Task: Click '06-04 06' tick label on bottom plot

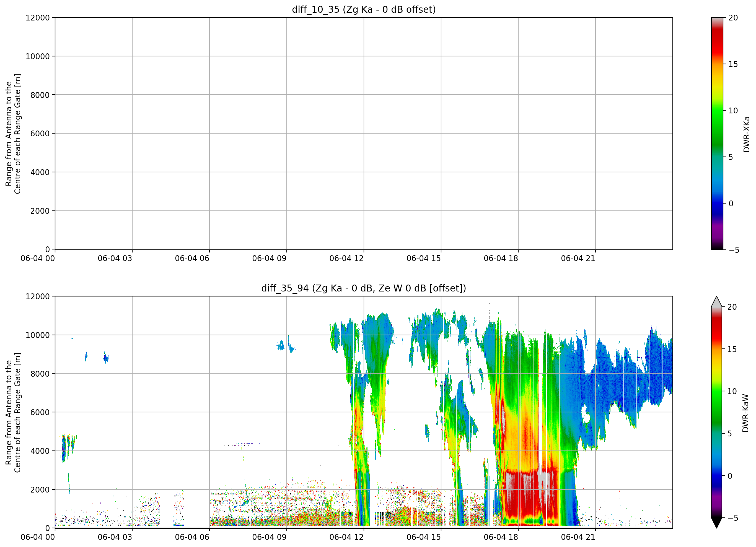Action: coord(192,537)
